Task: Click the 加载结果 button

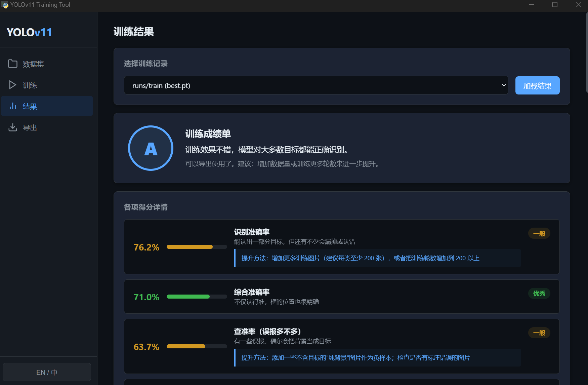Action: pyautogui.click(x=537, y=85)
